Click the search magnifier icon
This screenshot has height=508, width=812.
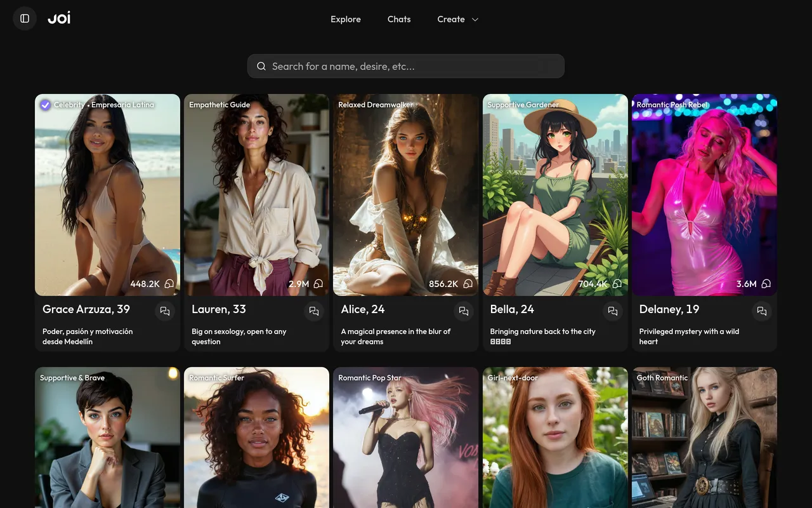[261, 66]
